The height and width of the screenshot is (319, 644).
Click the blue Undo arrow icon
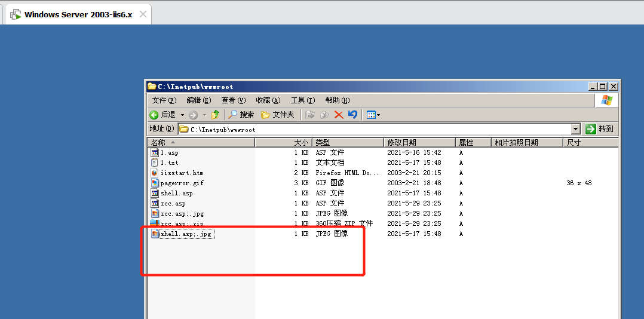[x=352, y=115]
